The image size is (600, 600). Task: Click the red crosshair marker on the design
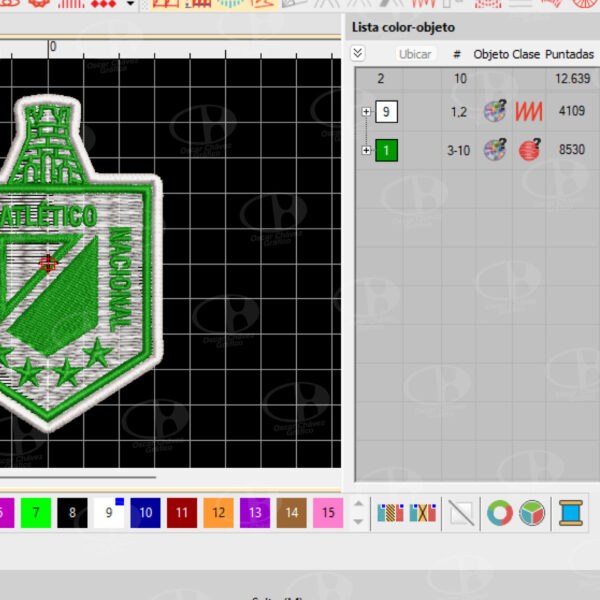(48, 264)
